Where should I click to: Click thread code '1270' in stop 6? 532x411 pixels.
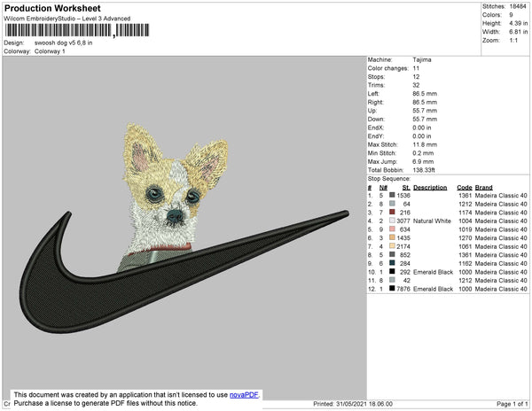pyautogui.click(x=465, y=238)
